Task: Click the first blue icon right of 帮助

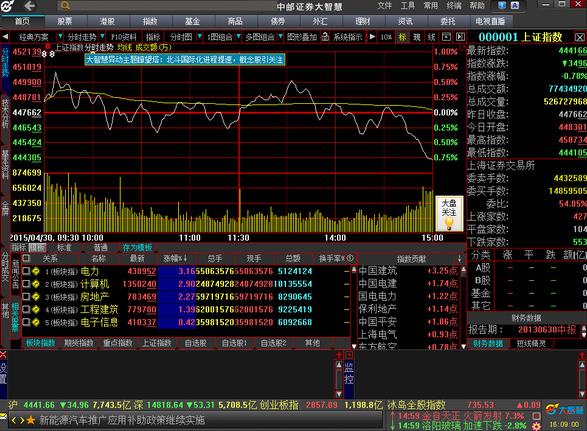Action: tap(502, 5)
